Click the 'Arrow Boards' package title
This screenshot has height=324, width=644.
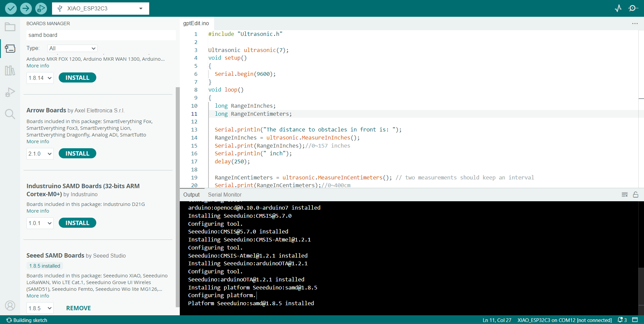[x=46, y=110]
